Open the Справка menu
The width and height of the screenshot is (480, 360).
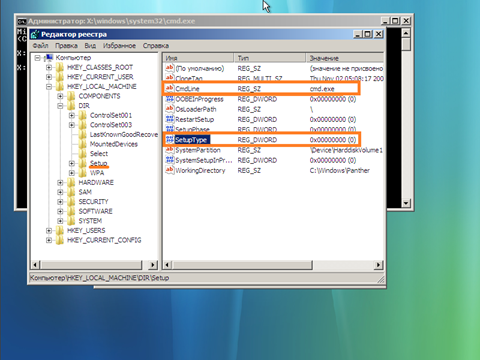pyautogui.click(x=156, y=46)
